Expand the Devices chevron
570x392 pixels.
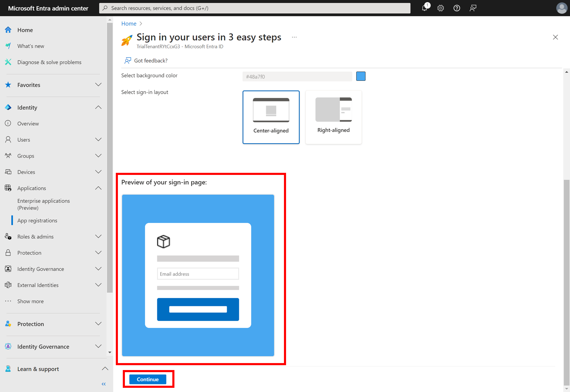(98, 172)
